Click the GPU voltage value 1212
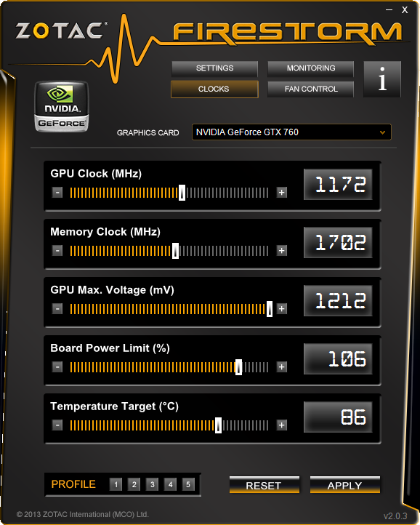Viewport: 420px width, 525px height. coord(338,301)
